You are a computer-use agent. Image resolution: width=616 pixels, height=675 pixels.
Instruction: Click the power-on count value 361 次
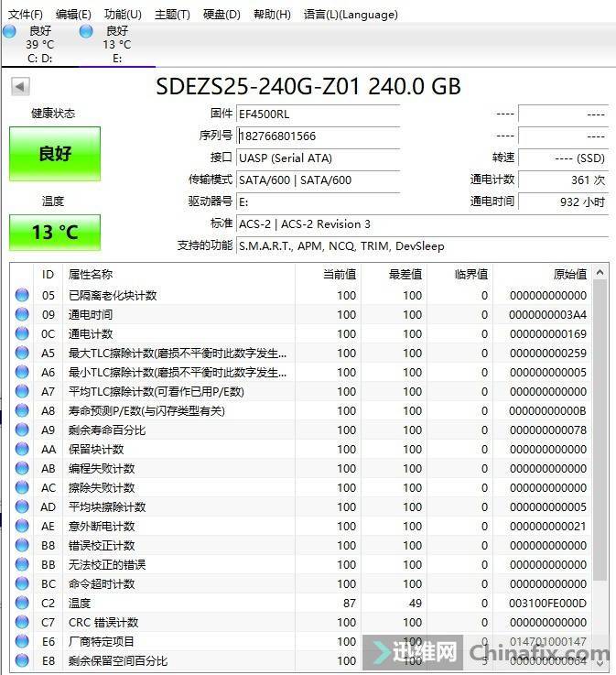563,180
